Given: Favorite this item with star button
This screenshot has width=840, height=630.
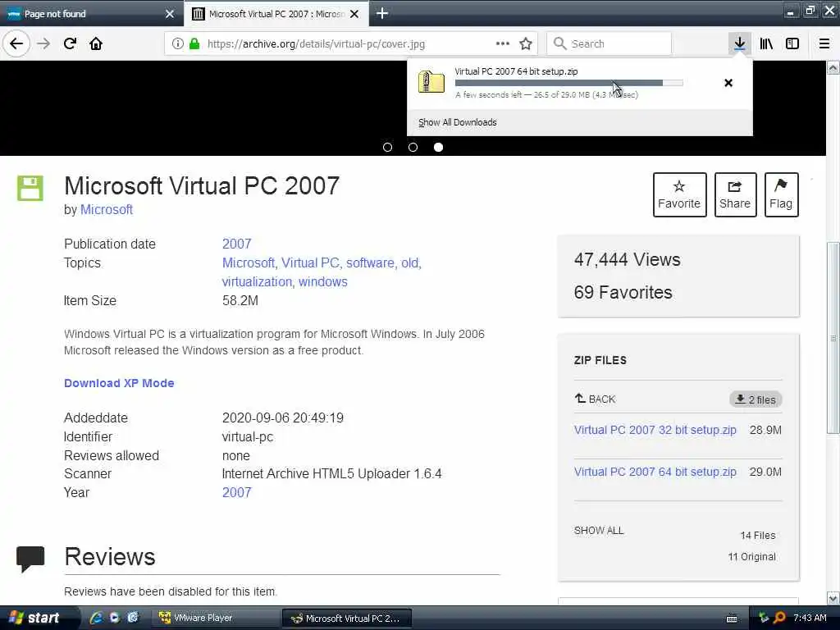Looking at the screenshot, I should coord(679,194).
